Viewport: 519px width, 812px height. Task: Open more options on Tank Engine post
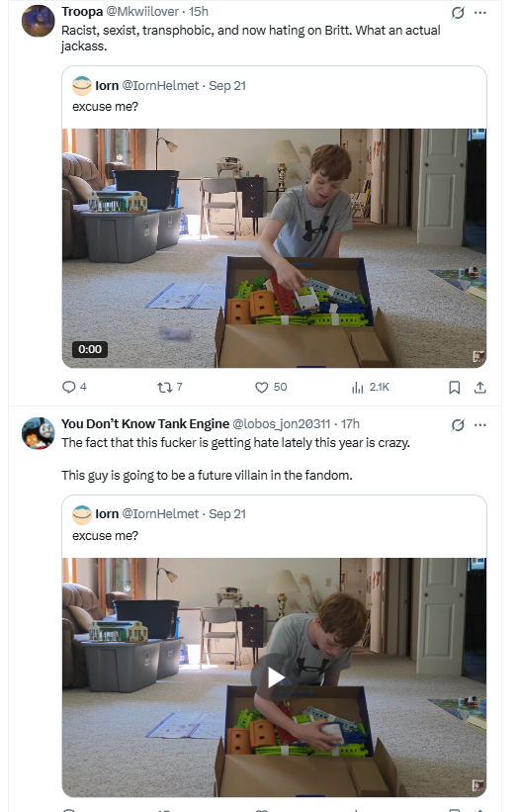[x=480, y=425]
